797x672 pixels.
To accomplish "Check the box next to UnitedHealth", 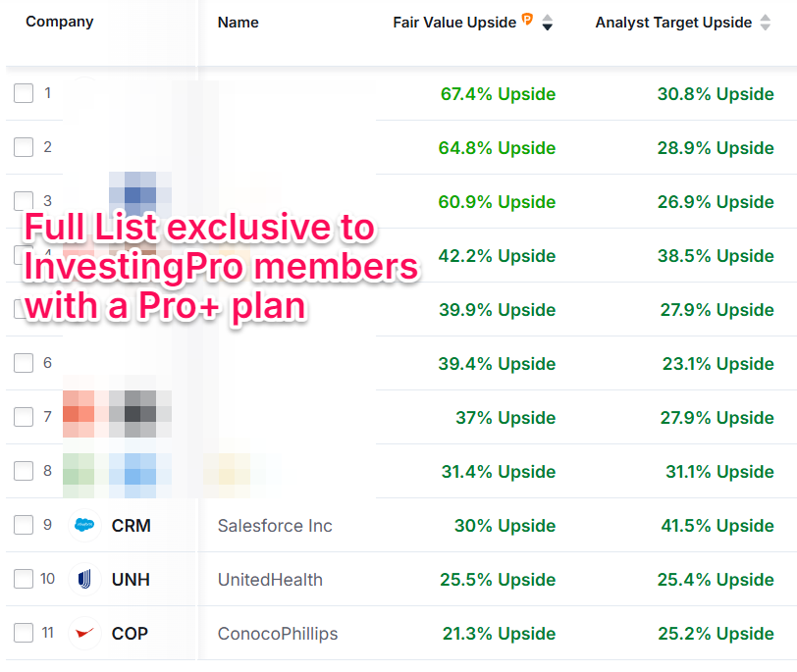I will (23, 579).
